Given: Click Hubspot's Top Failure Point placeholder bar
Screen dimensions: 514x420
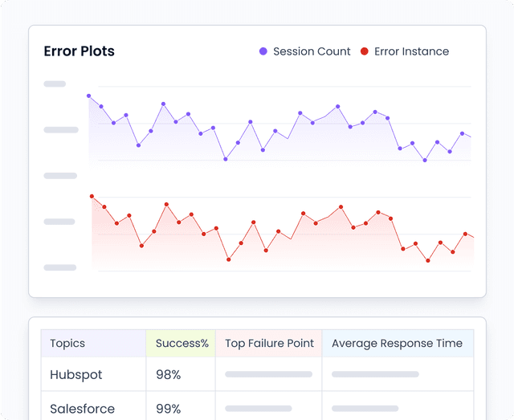Looking at the screenshot, I should tap(268, 374).
